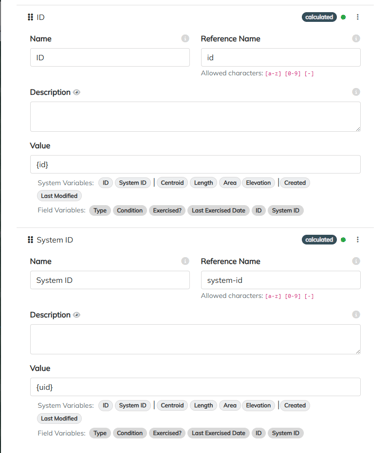Image resolution: width=388 pixels, height=453 pixels.
Task: Insert System ID system variable in System ID section
Action: [x=133, y=405]
